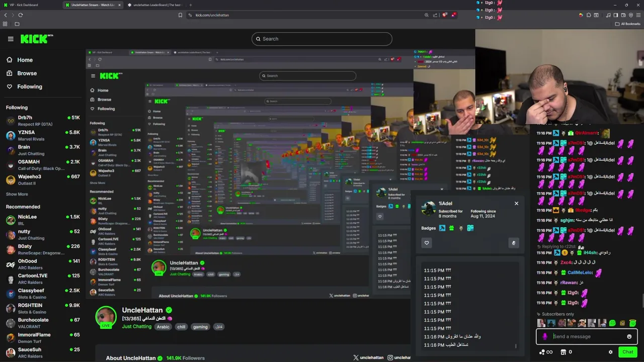Toggle the Kick sidebar hamburger menu
The height and width of the screenshot is (362, 644).
tap(11, 39)
